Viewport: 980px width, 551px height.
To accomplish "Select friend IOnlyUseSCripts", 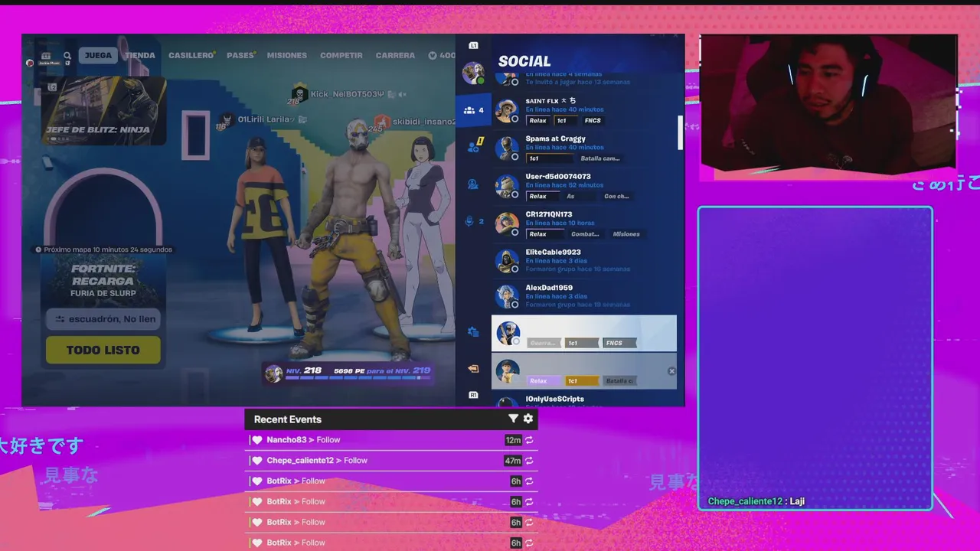I will [x=584, y=400].
